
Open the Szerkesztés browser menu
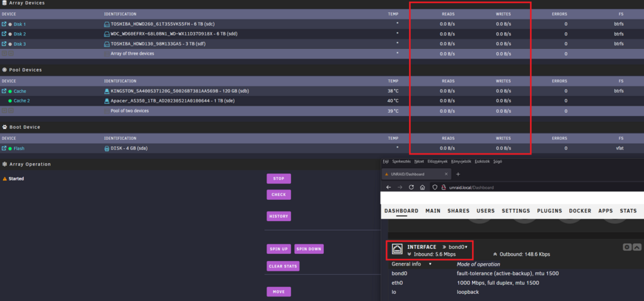(402, 162)
